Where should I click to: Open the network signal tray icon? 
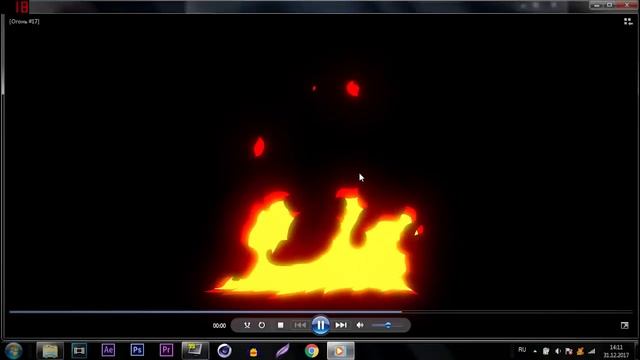point(592,351)
